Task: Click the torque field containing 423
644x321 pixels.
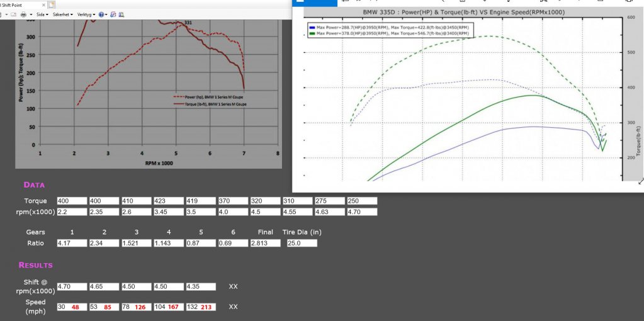Action: [168, 201]
